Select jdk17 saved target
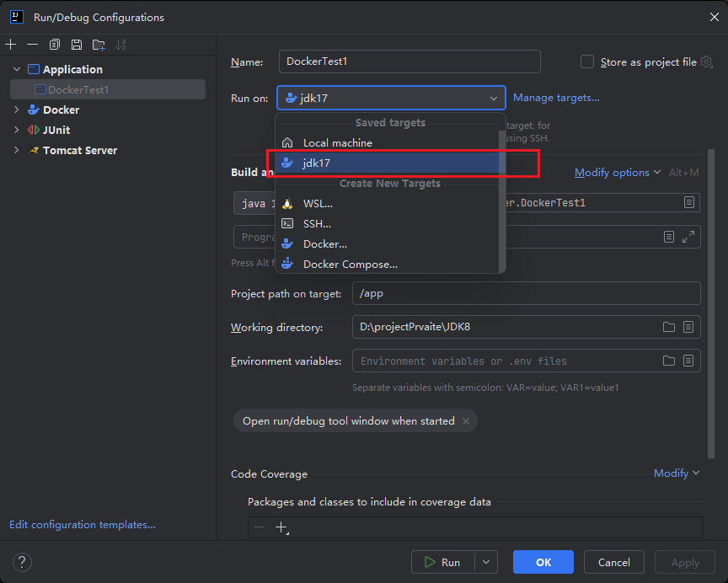 pos(388,163)
